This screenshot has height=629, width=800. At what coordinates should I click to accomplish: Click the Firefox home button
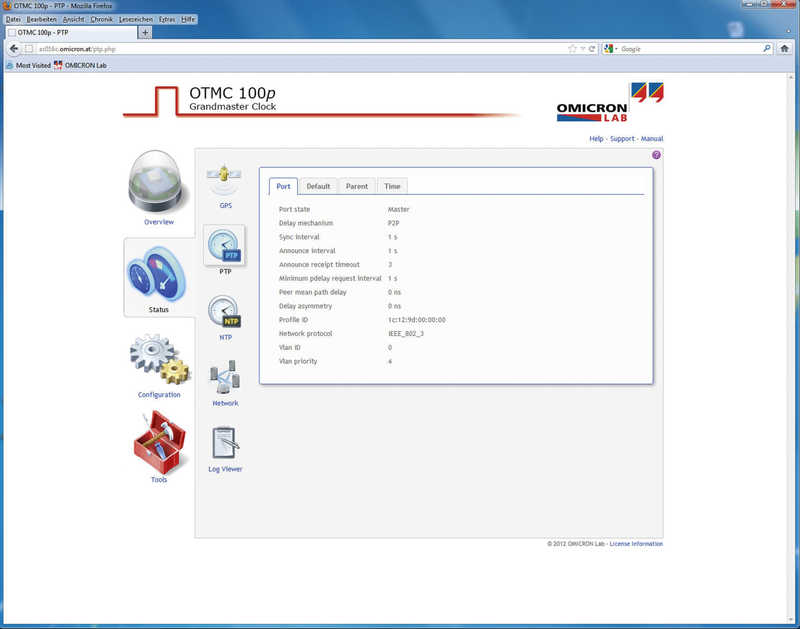pyautogui.click(x=785, y=48)
